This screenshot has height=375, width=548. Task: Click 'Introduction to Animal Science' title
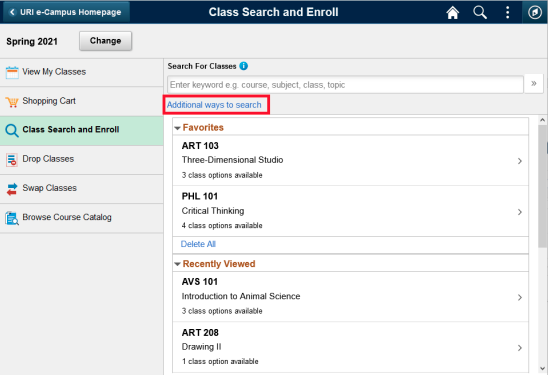coord(241,296)
